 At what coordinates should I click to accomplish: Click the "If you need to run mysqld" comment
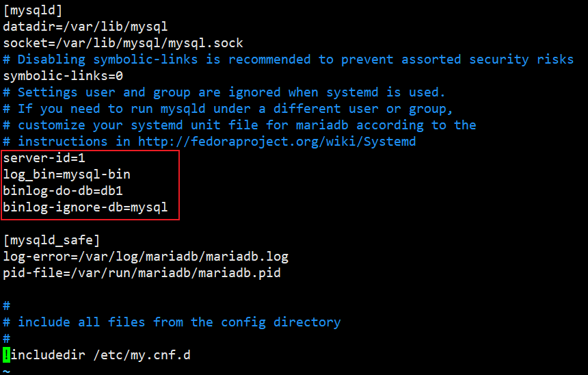[228, 109]
